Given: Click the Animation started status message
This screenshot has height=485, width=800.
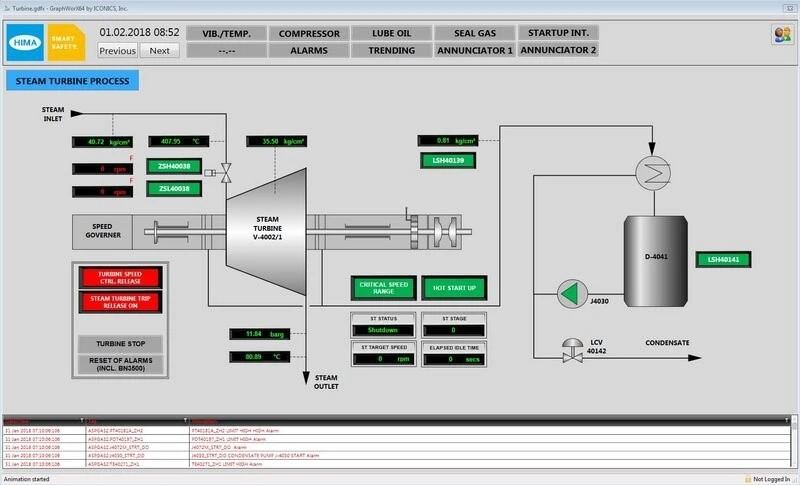Looking at the screenshot, I should 27,479.
